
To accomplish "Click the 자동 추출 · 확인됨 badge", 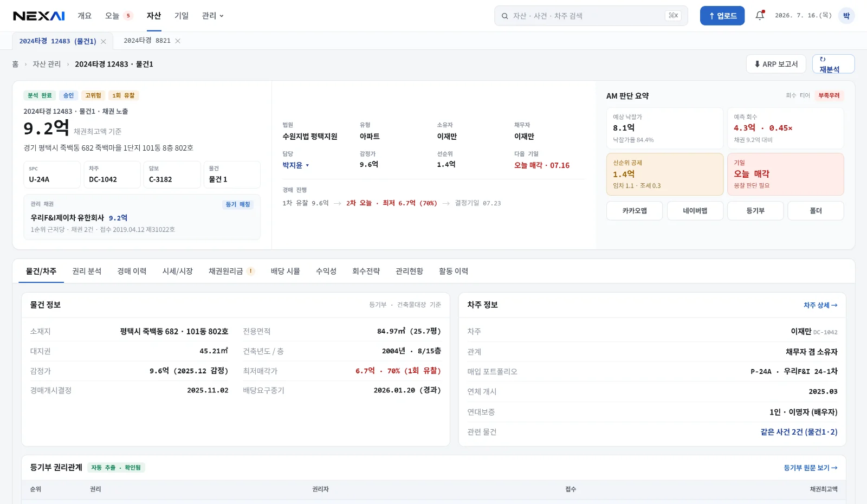I will (x=116, y=468).
